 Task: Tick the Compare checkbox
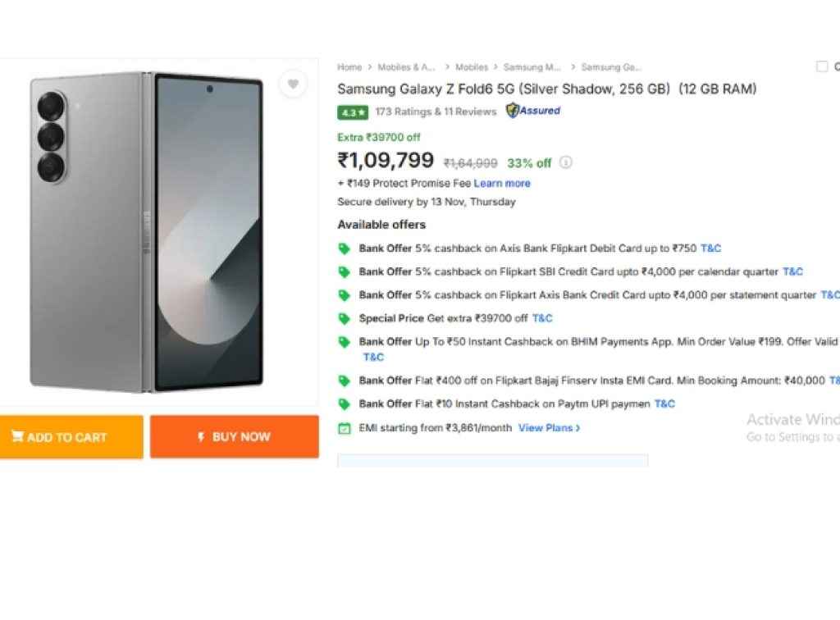coord(822,67)
